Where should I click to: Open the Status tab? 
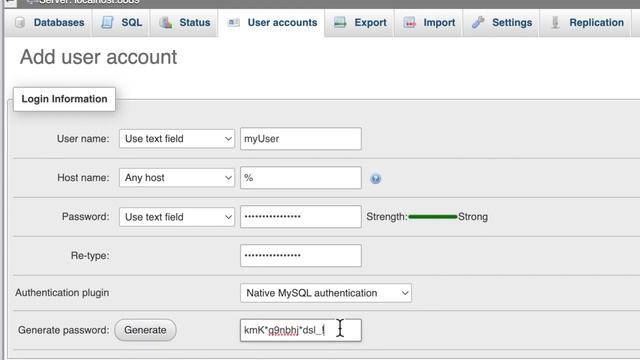[x=184, y=23]
